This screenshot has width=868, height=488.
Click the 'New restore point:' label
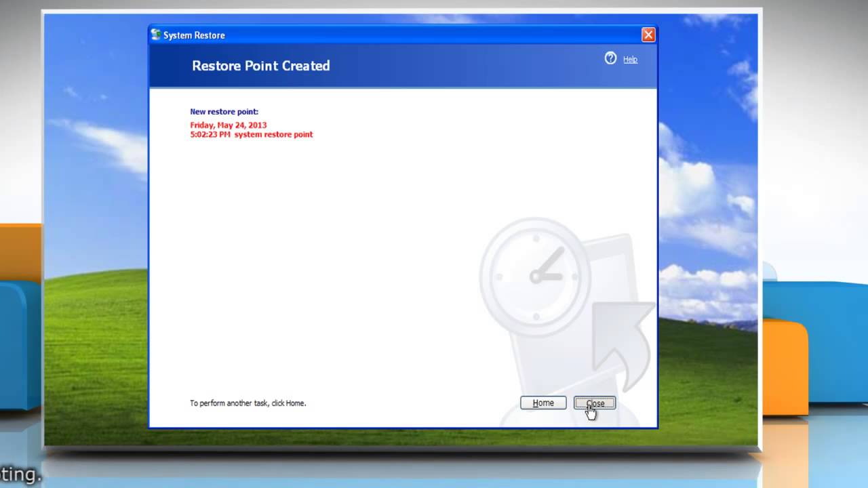click(x=224, y=112)
